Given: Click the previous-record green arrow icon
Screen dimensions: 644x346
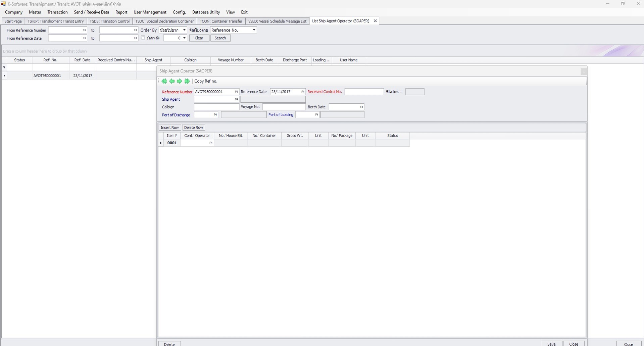Looking at the screenshot, I should pos(172,81).
